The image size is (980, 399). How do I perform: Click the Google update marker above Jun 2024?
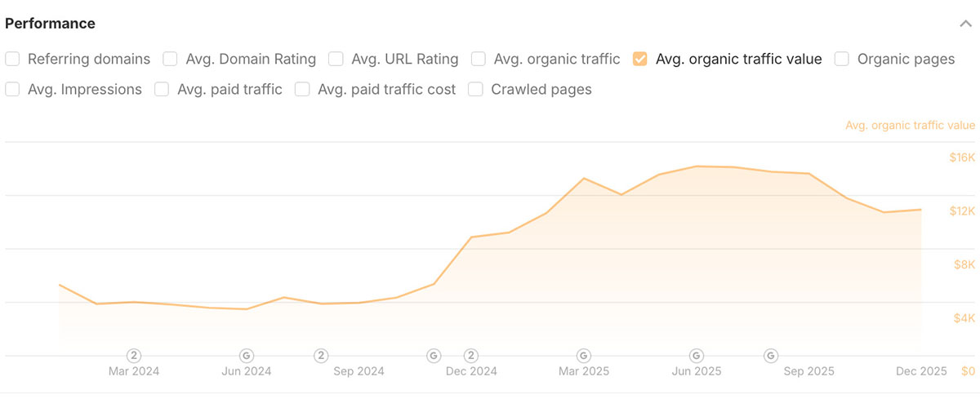pos(247,356)
